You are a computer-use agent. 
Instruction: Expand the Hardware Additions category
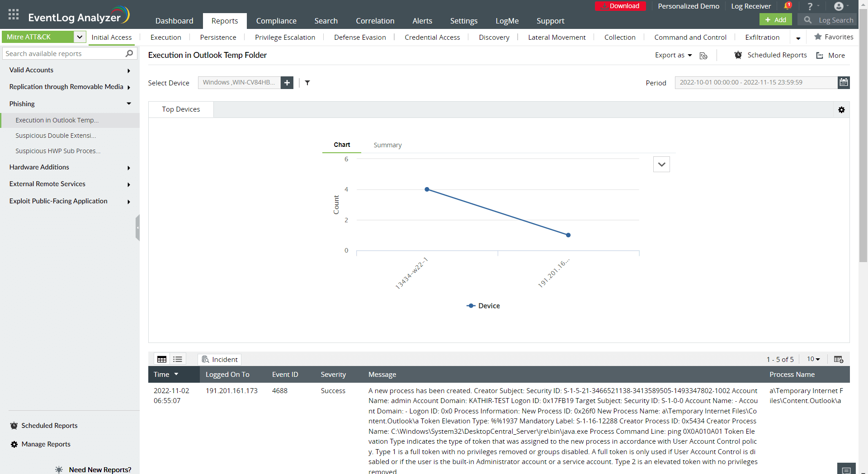click(x=129, y=168)
